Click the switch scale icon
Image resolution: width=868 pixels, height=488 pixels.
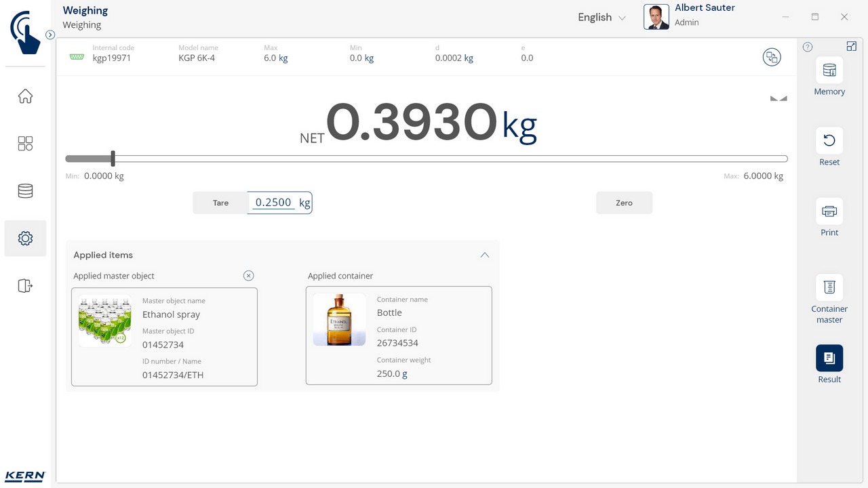point(772,58)
